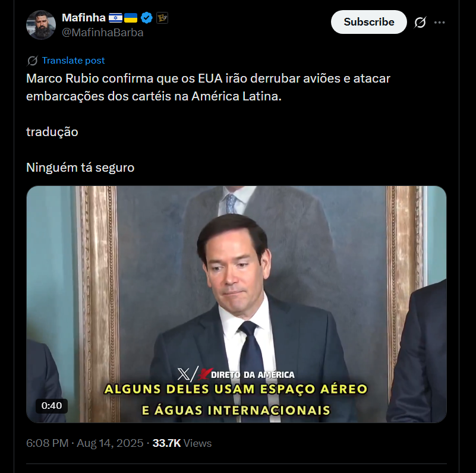This screenshot has height=473, width=476.
Task: Open the 6:08 PM Aug 14, 2025 timestamp
Action: [85, 443]
